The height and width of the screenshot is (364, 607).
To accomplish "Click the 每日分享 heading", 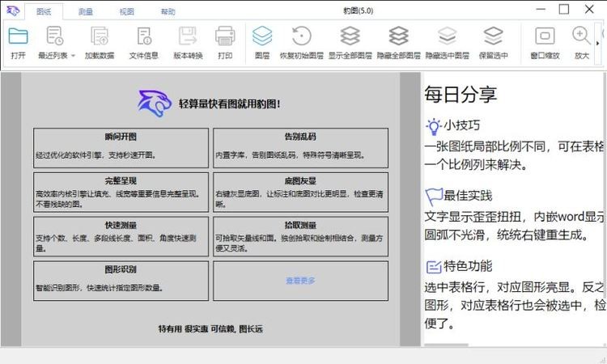I will [x=461, y=95].
